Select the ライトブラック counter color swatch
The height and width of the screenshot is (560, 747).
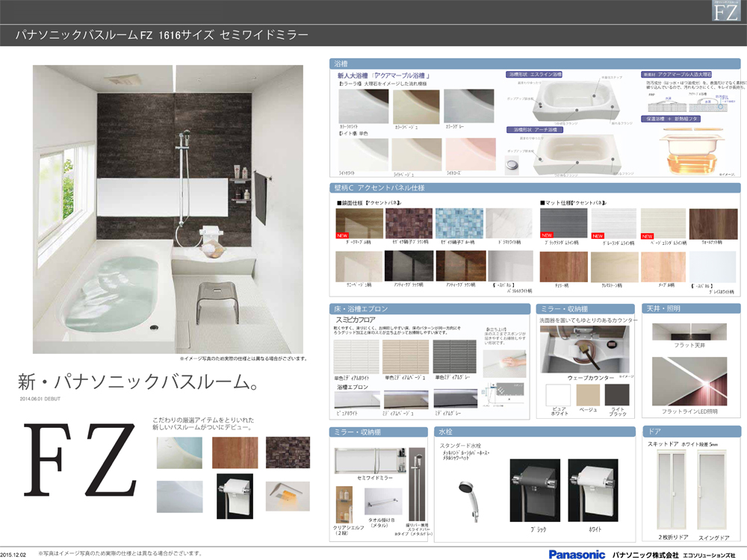[x=617, y=394]
